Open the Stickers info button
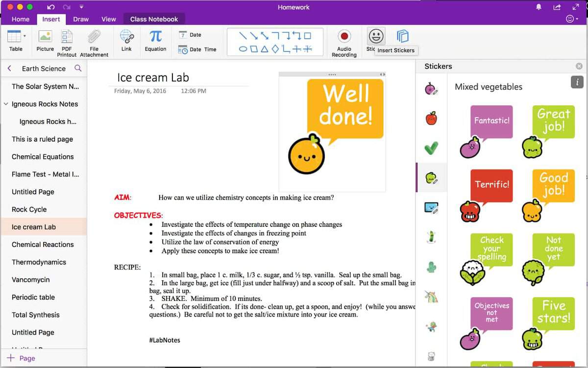This screenshot has width=588, height=368. click(x=577, y=82)
